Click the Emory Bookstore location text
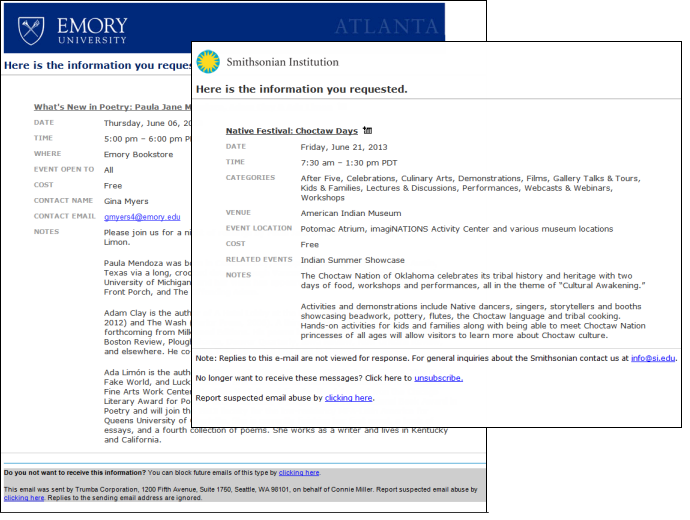 tap(138, 154)
